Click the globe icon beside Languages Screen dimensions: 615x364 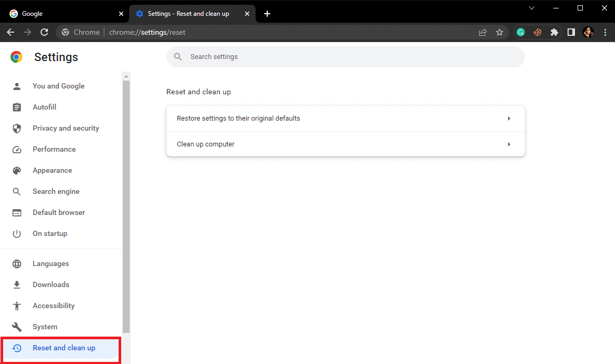click(x=17, y=264)
